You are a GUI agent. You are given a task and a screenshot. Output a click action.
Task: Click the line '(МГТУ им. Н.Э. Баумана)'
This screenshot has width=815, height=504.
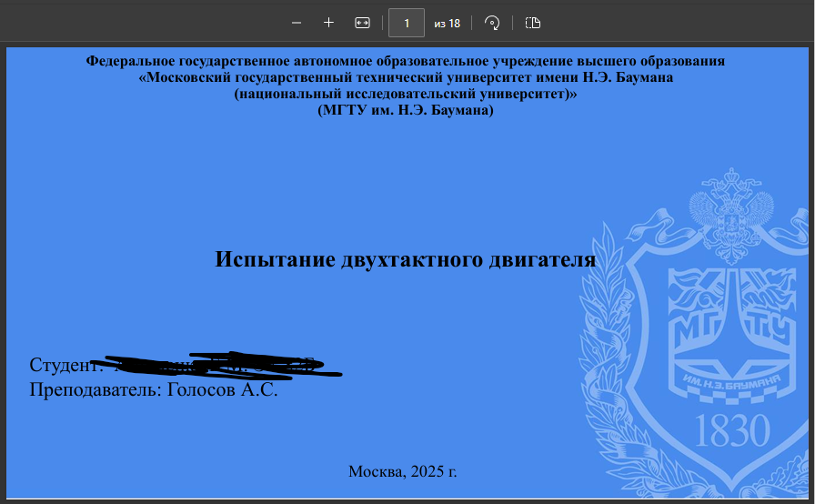[406, 110]
